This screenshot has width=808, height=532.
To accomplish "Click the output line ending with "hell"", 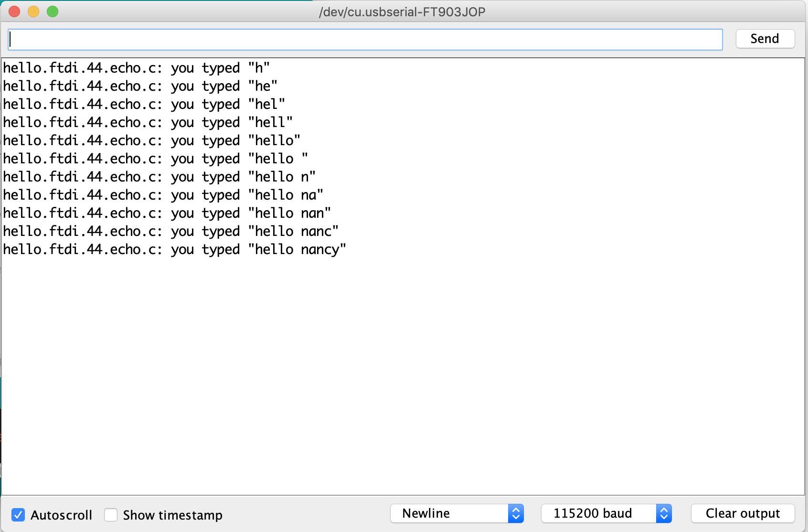I will pos(148,122).
